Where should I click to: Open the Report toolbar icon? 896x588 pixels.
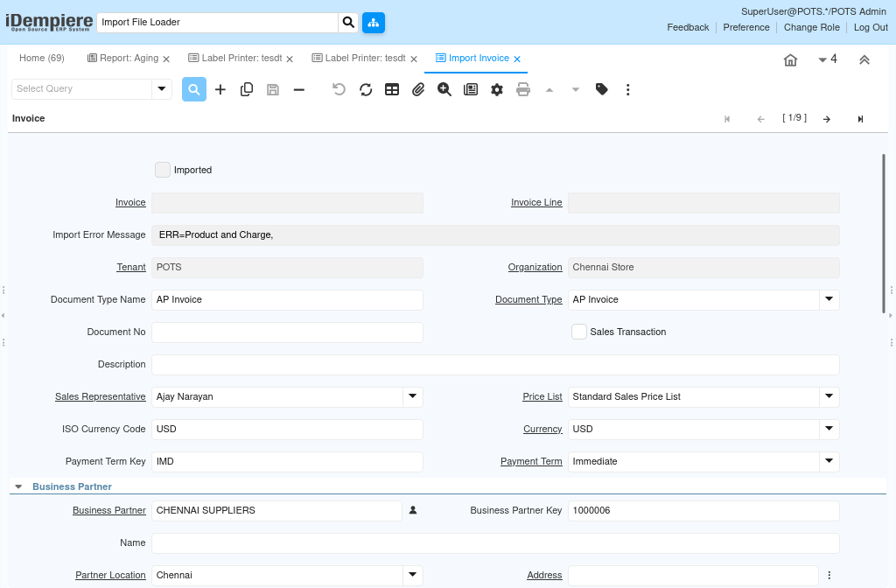(x=471, y=90)
